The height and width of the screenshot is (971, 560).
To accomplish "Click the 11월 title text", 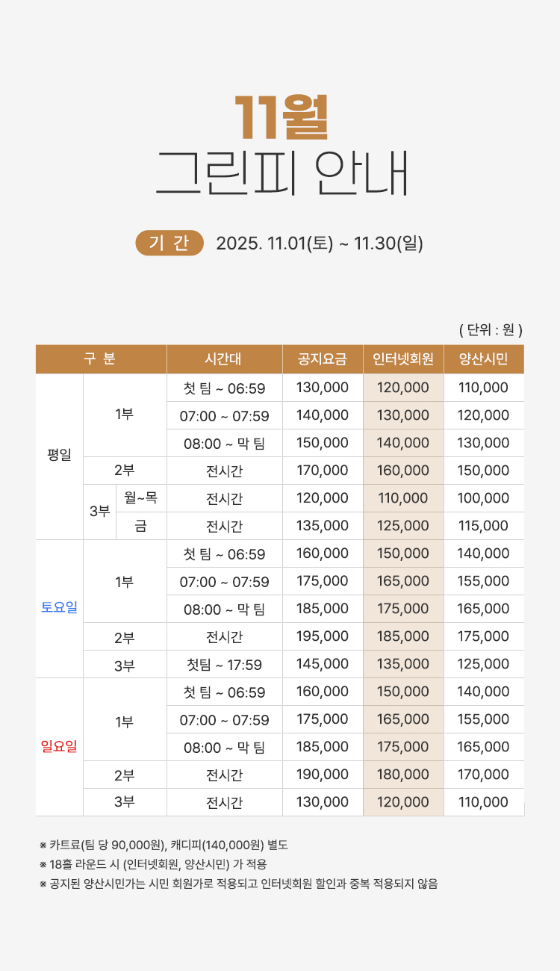I will click(x=281, y=117).
